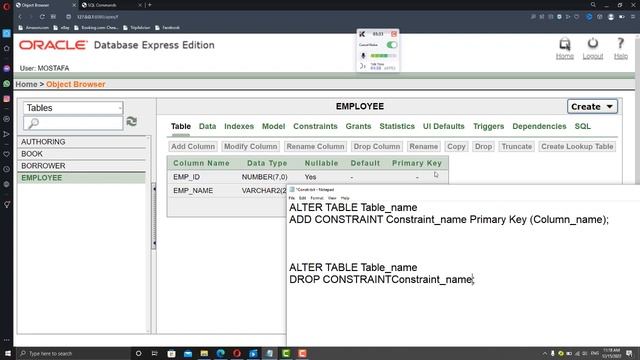Screen dimensions: 640x360
Task: Click Windows Start button
Action: point(8,353)
